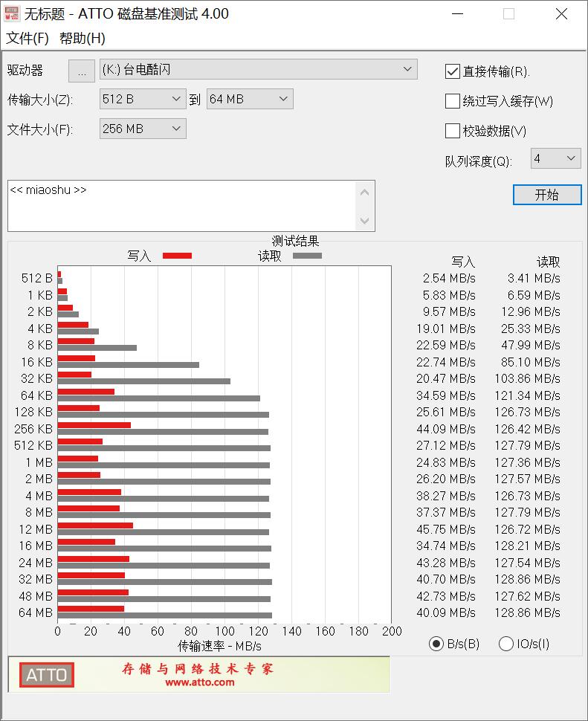This screenshot has width=588, height=721.
Task: Click the drive browse '...' button
Action: [82, 71]
